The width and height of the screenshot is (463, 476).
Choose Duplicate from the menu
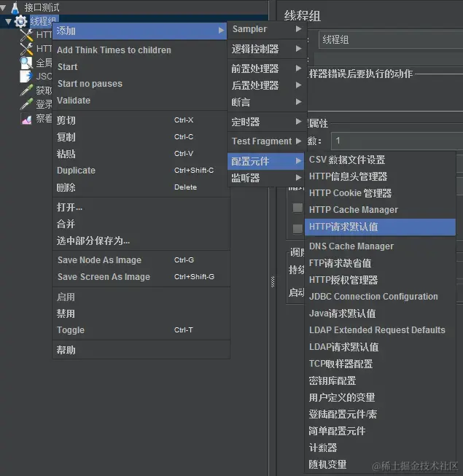pos(140,171)
